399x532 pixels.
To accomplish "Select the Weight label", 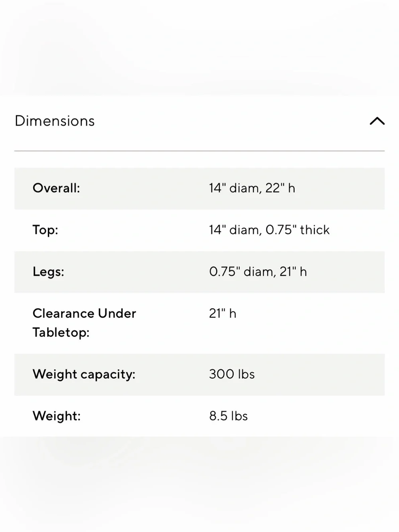I will click(x=56, y=416).
